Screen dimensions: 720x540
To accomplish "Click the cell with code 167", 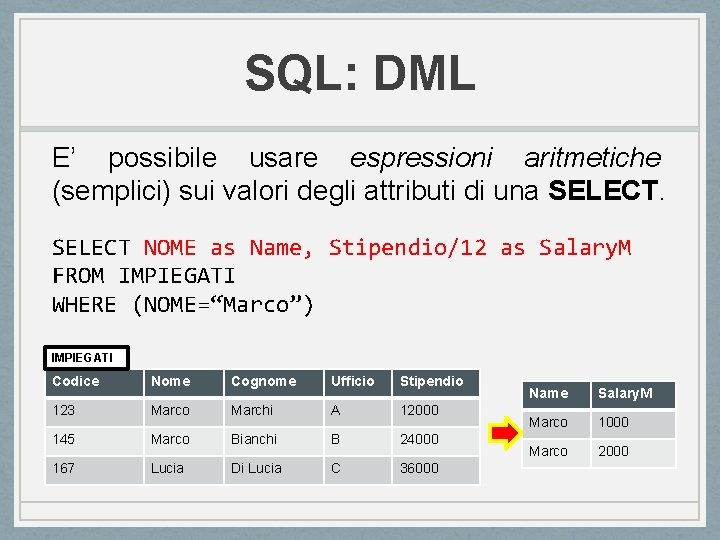I will pos(94,470).
